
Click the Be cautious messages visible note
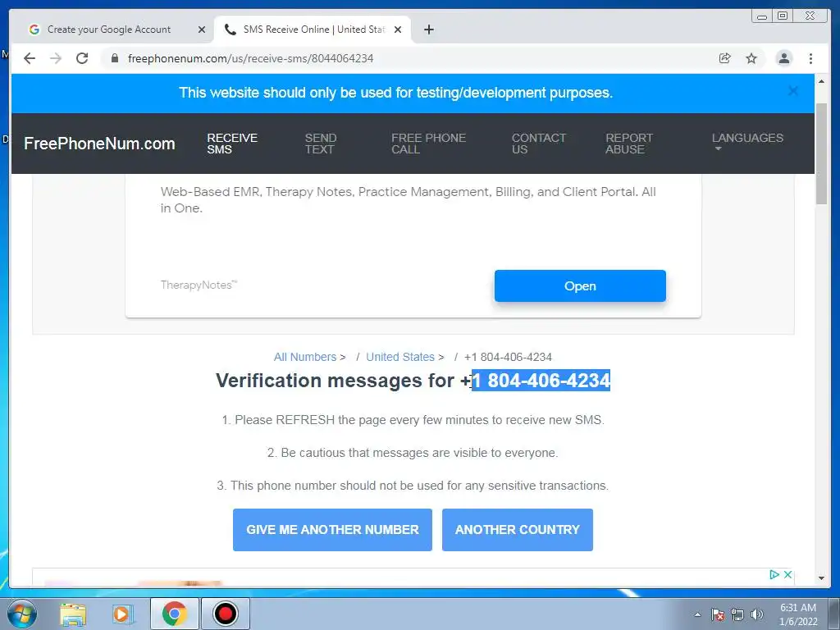[413, 453]
